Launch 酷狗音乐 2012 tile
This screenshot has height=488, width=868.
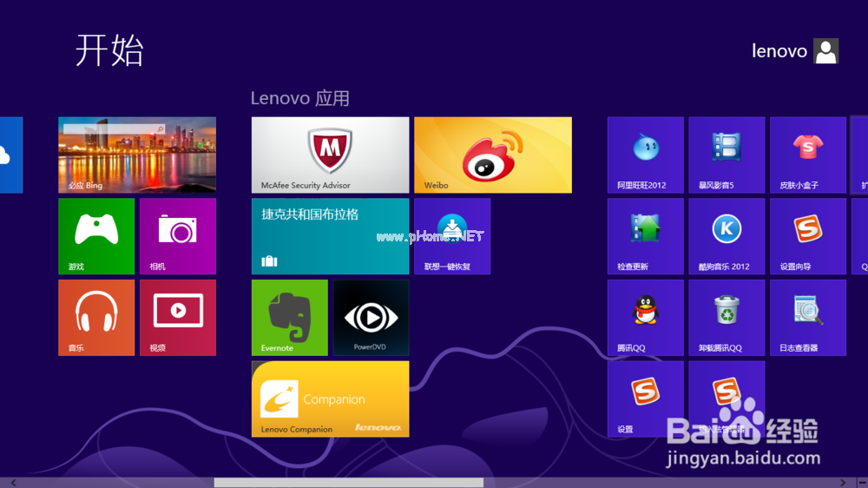coord(727,236)
